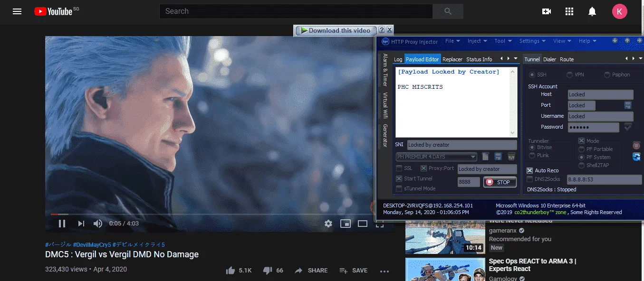Open the create video camera icon

click(x=547, y=11)
